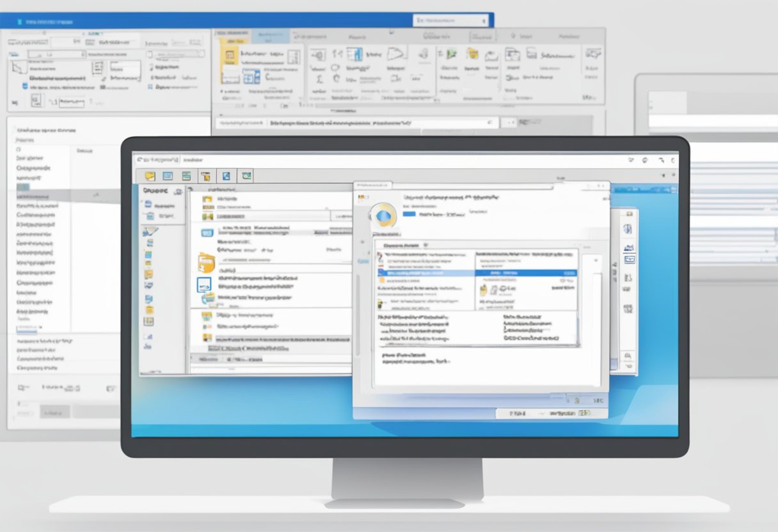The width and height of the screenshot is (778, 532).
Task: Click the yellow bottle icon in dialog pane
Action: point(484,291)
